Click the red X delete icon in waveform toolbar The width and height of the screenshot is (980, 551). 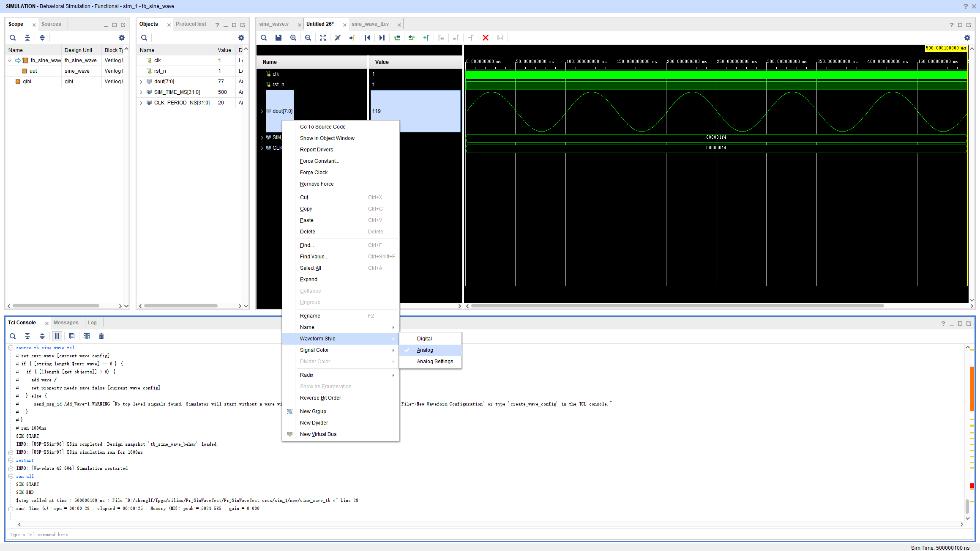(485, 38)
